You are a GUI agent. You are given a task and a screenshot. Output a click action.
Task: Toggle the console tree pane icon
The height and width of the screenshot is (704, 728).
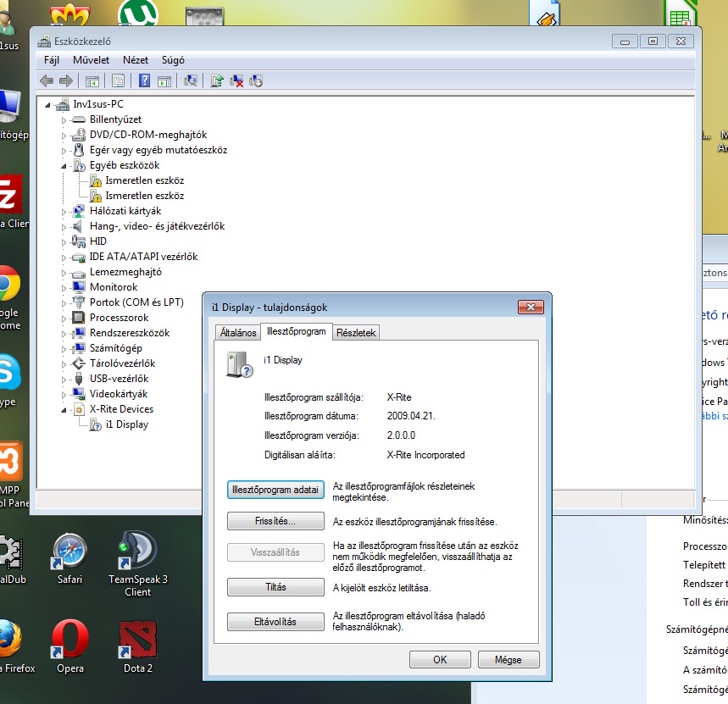[x=92, y=81]
